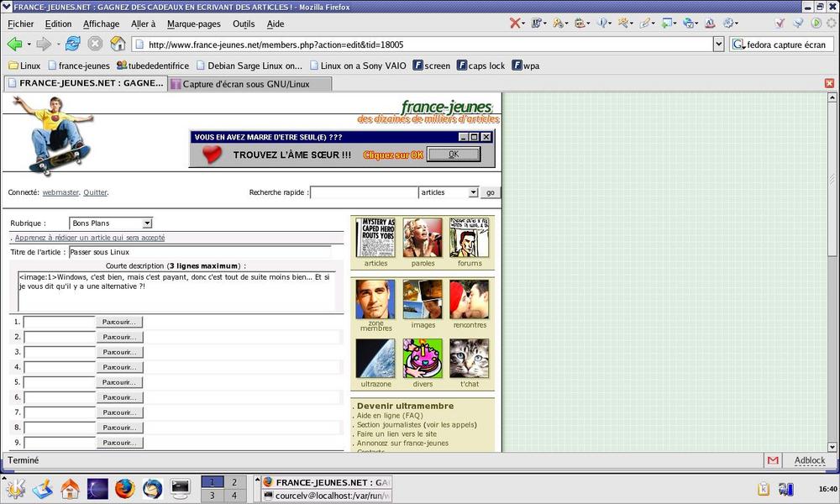Focus the Recherche rapide search field
The image size is (840, 504).
tap(365, 192)
